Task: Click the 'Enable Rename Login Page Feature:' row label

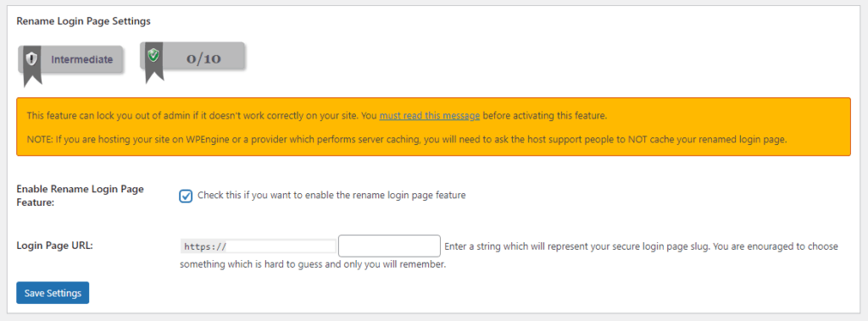Action: [81, 196]
